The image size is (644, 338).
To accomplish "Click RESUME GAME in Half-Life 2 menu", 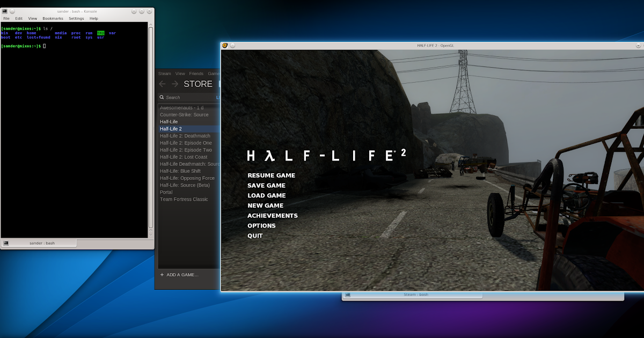I will click(271, 175).
